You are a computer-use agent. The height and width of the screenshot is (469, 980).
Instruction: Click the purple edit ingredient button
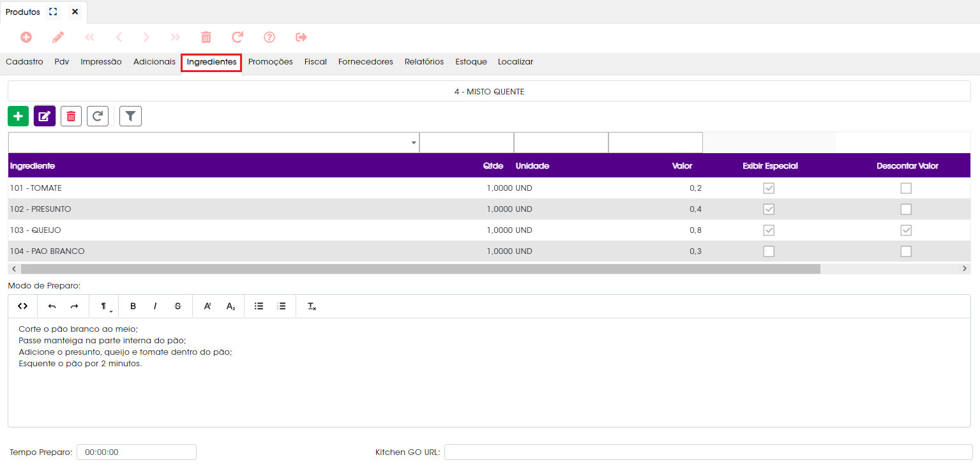click(45, 116)
